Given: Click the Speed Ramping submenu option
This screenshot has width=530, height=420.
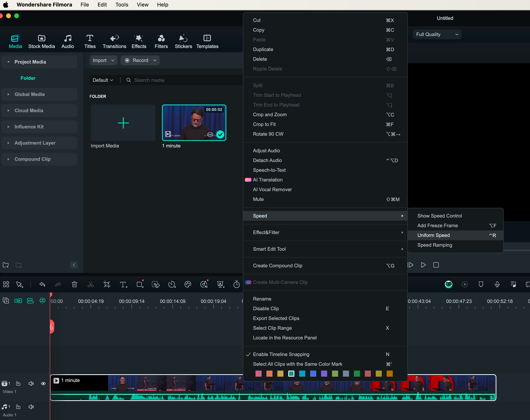Looking at the screenshot, I should tap(434, 245).
